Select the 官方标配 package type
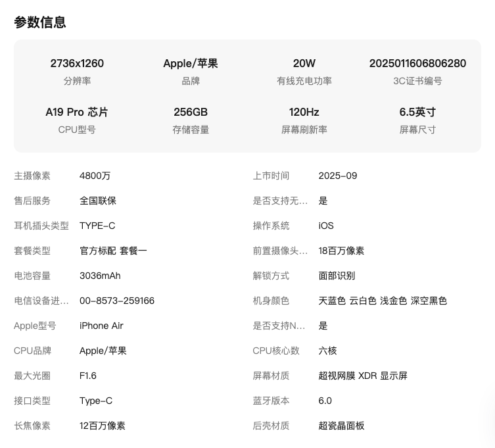 click(x=97, y=251)
